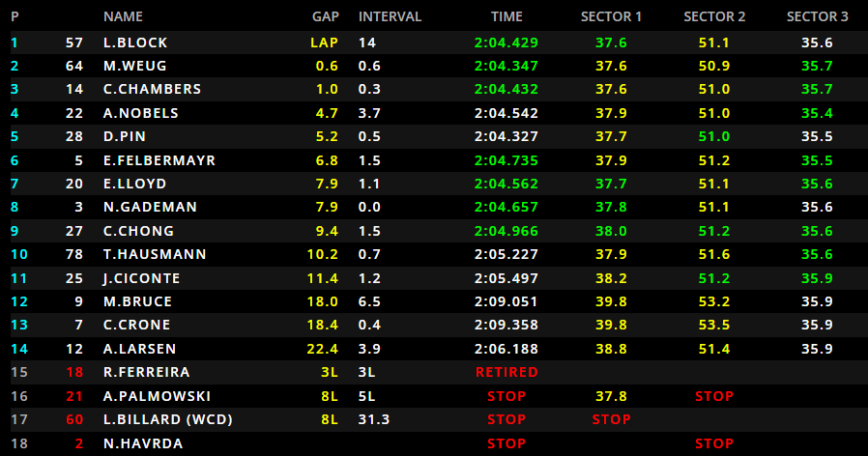Click the SECTOR 2 column header
Image resolution: width=868 pixels, height=456 pixels.
(714, 16)
